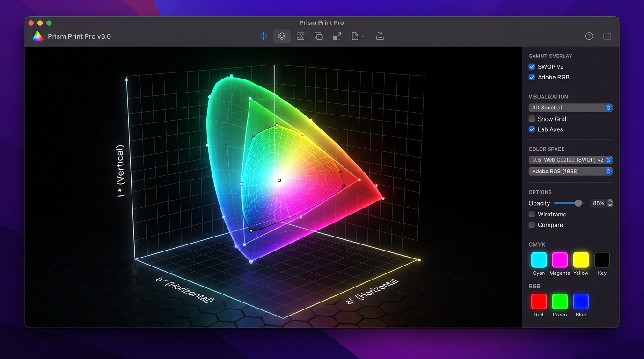Open help via the question mark icon
This screenshot has height=359, width=644.
(x=589, y=36)
